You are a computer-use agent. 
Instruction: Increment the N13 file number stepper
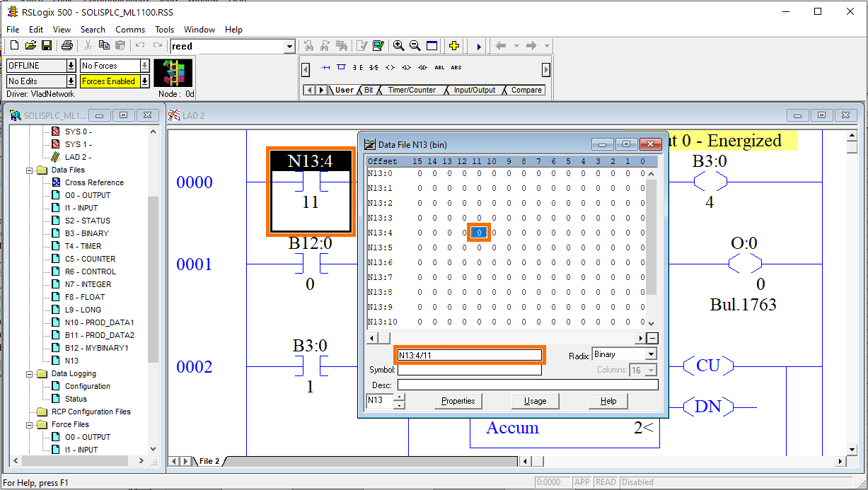point(400,397)
